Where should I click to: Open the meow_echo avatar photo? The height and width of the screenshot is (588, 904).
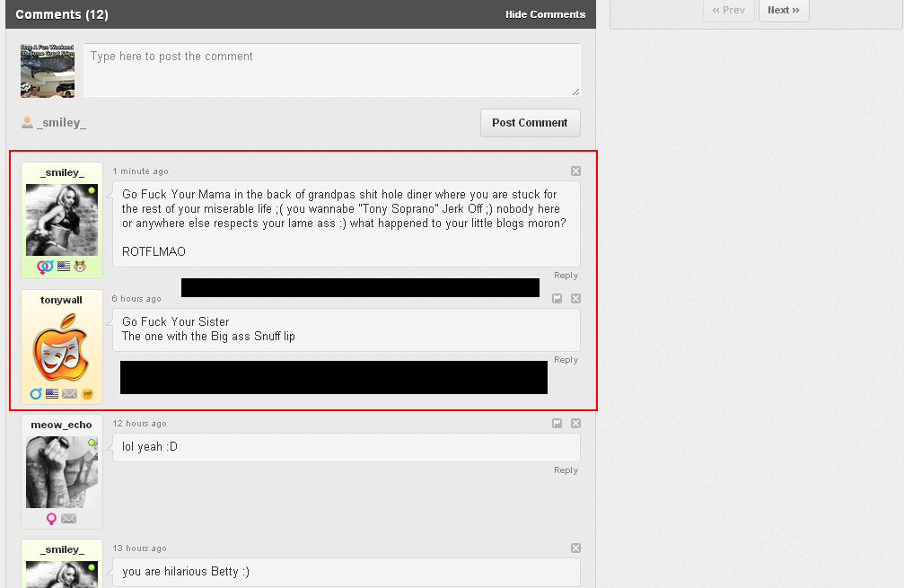(62, 472)
